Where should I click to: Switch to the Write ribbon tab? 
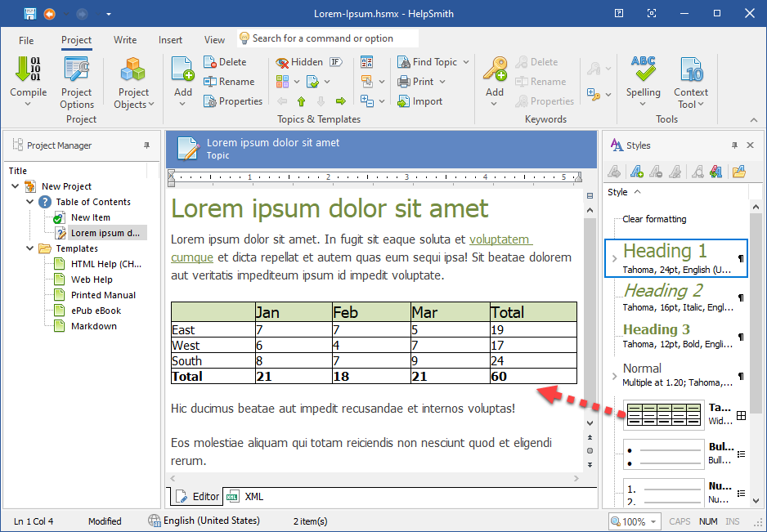point(125,41)
